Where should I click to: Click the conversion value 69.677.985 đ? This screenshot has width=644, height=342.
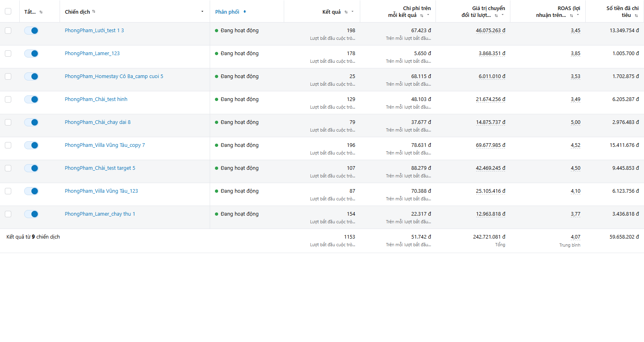[491, 145]
